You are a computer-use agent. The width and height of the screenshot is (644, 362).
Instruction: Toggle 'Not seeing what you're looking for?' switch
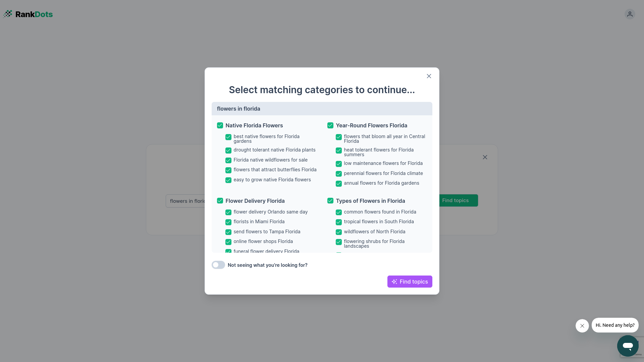[x=218, y=265]
